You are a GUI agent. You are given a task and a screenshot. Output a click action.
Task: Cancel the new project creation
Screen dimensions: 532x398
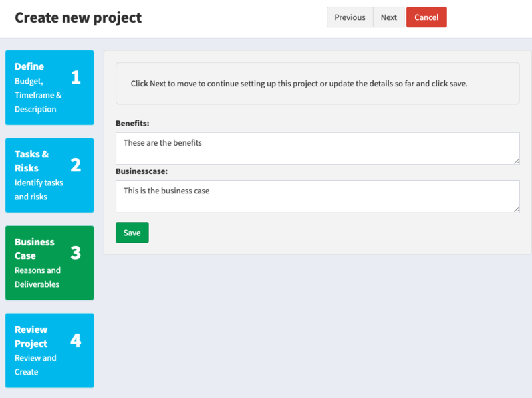[x=426, y=17]
